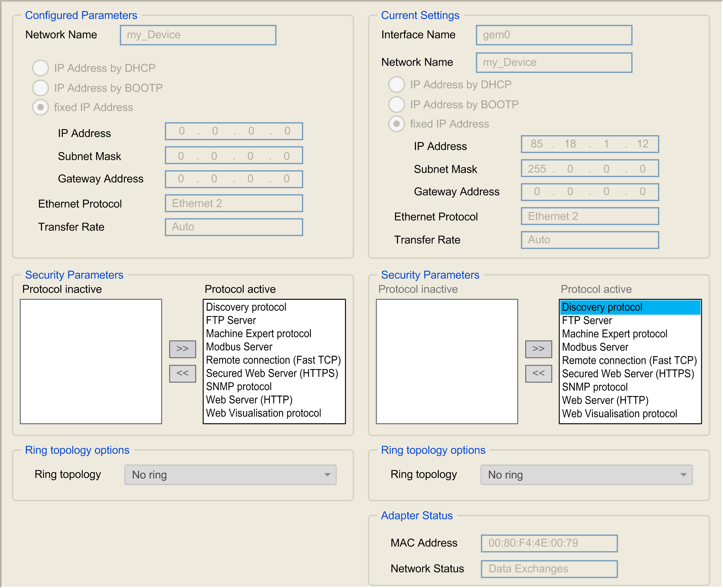
Task: Click the configured Transfer Rate Auto field
Action: pyautogui.click(x=234, y=227)
